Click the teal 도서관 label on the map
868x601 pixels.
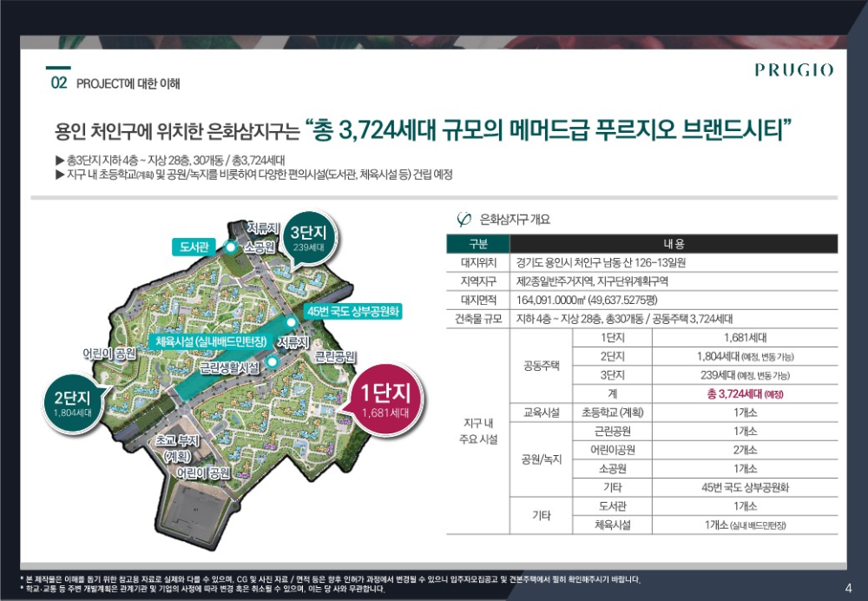tap(194, 247)
